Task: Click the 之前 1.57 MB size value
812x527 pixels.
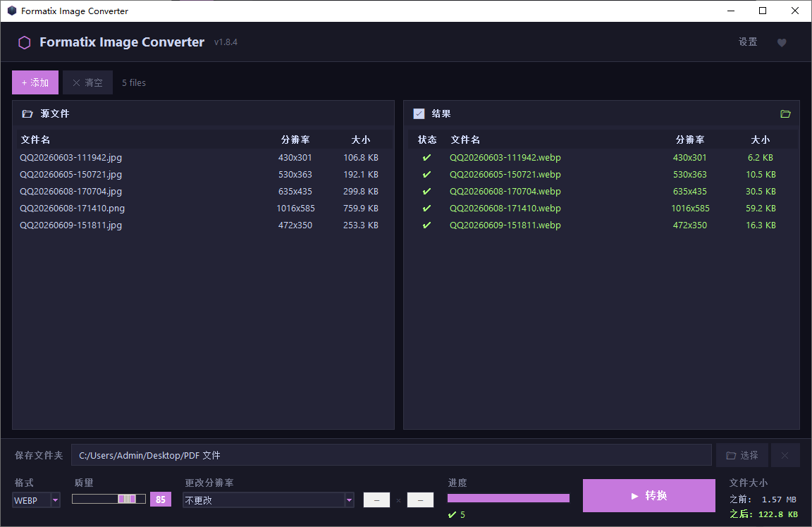Action: [778, 500]
